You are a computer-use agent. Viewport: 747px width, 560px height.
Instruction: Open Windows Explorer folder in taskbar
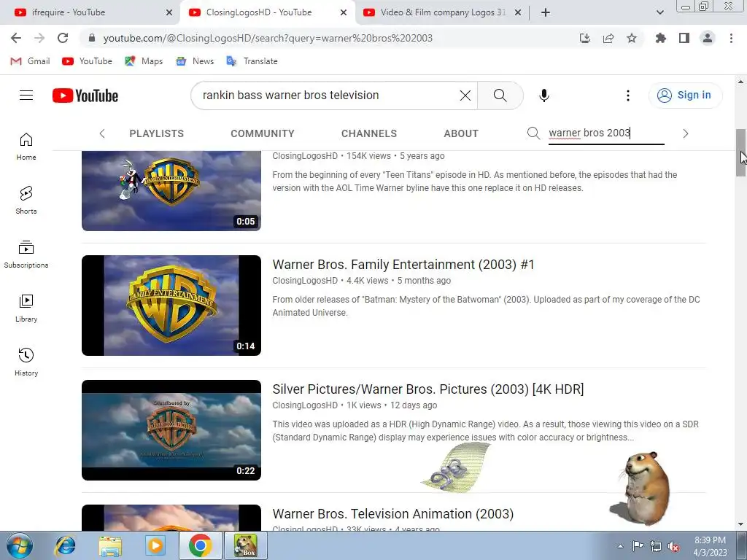click(111, 545)
